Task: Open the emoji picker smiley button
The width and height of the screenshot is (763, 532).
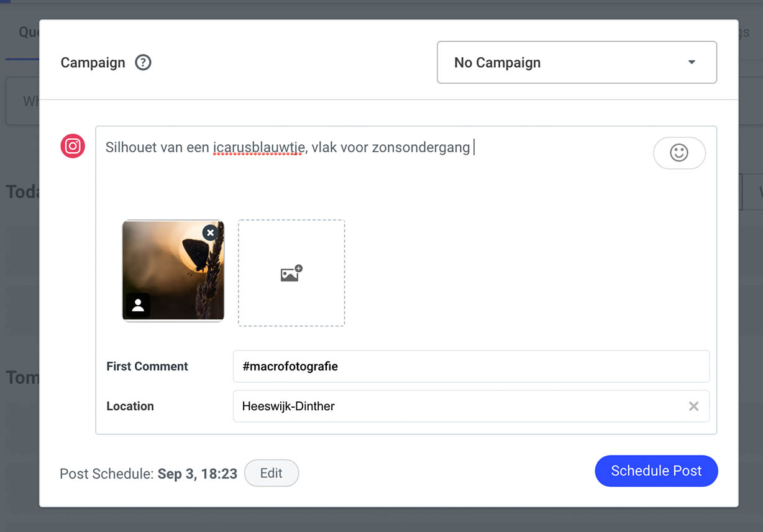Action: (679, 153)
